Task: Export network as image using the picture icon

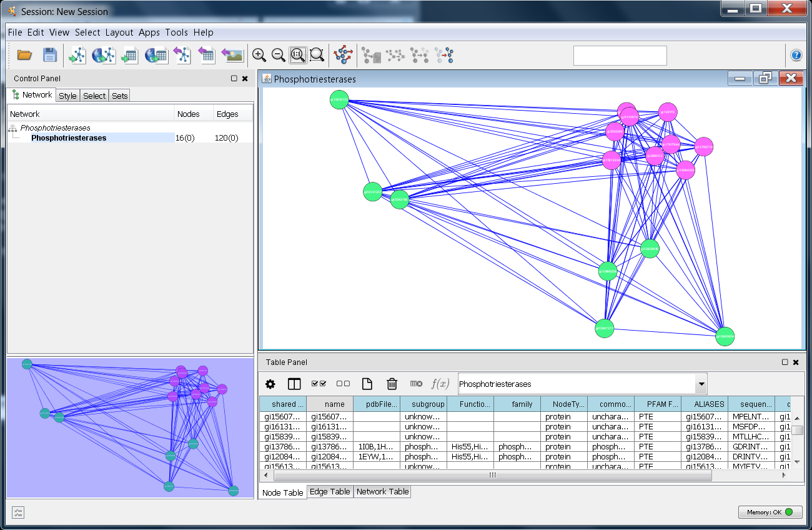Action: [x=232, y=55]
